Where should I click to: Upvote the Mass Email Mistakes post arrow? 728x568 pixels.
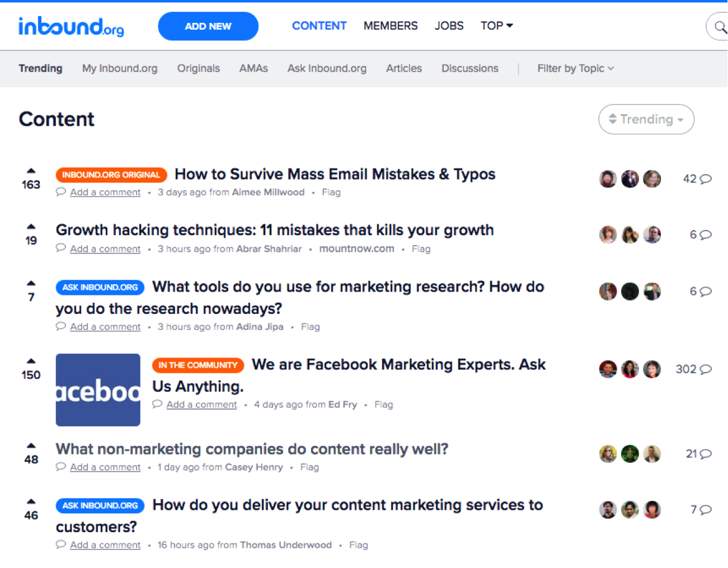[31, 171]
